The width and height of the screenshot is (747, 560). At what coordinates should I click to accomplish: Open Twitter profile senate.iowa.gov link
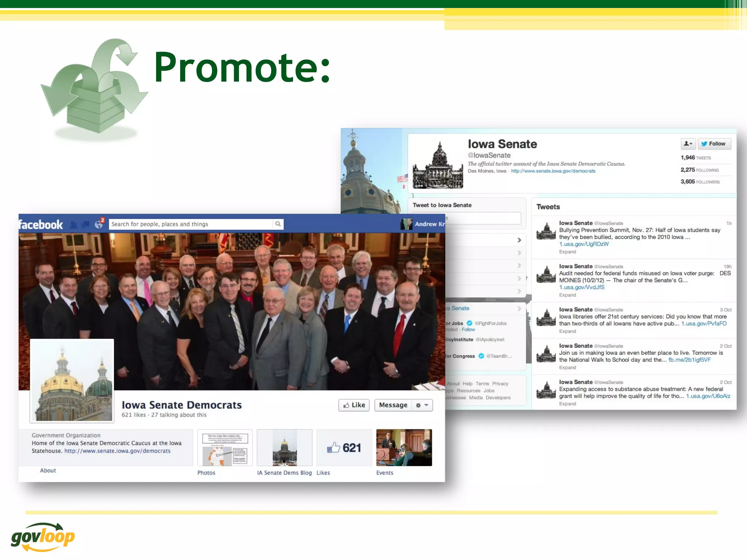553,171
